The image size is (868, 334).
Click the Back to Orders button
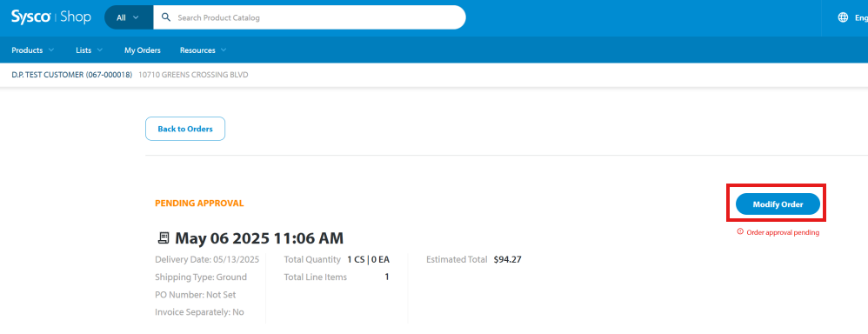[x=185, y=129]
